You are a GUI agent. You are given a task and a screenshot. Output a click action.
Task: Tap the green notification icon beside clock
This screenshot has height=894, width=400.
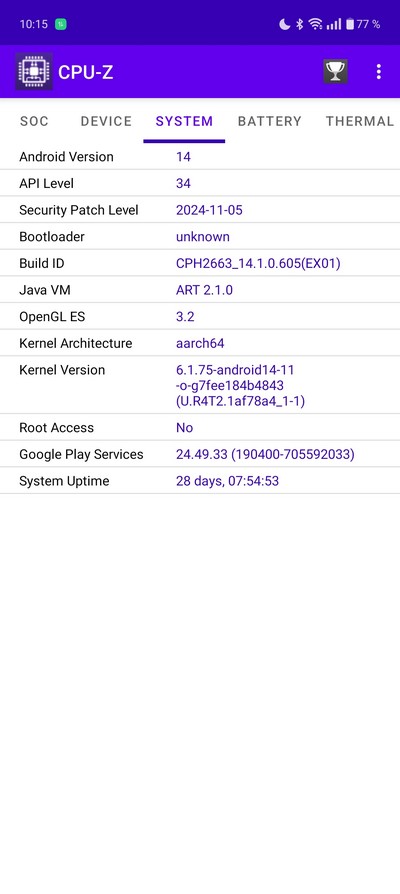pyautogui.click(x=60, y=24)
